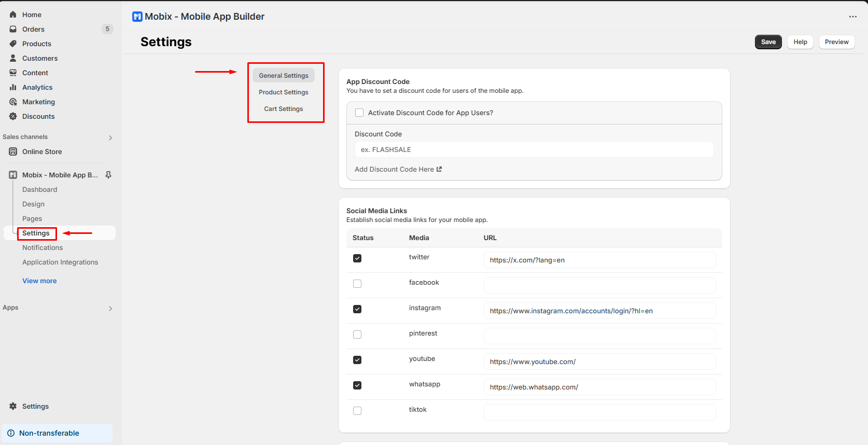Viewport: 868px width, 445px height.
Task: Click the Discount Code input field
Action: click(534, 149)
